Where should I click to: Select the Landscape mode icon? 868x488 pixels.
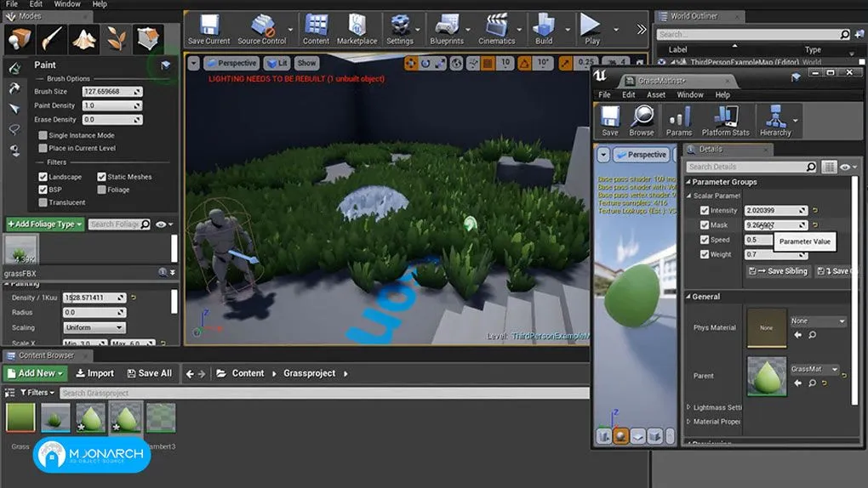83,39
